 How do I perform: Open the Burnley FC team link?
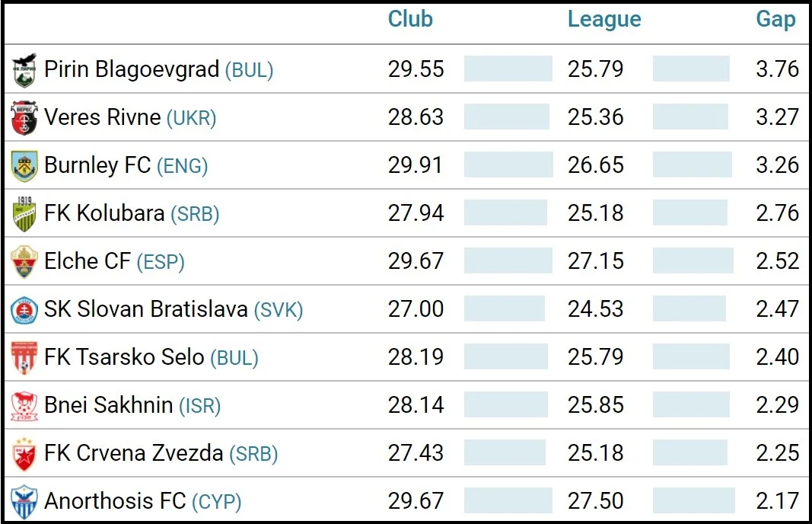pos(97,165)
